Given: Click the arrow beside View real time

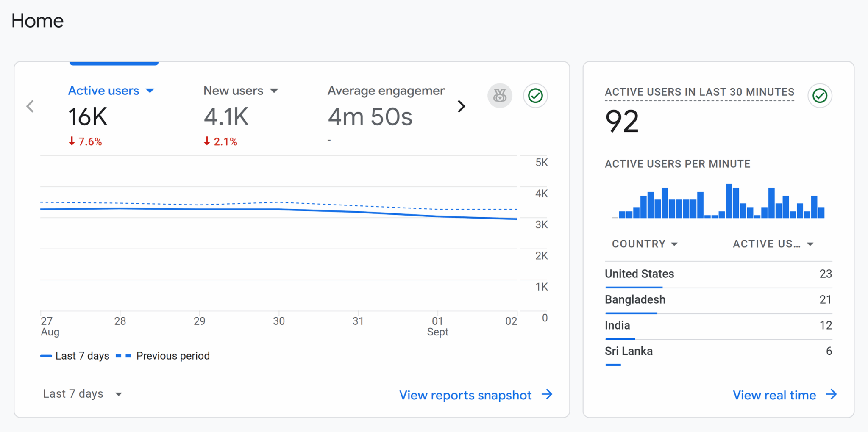Looking at the screenshot, I should coord(832,395).
